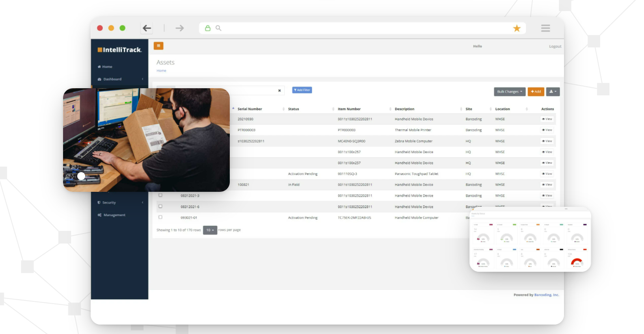Sort by the Serial Number column
644x334 pixels.
click(x=250, y=109)
